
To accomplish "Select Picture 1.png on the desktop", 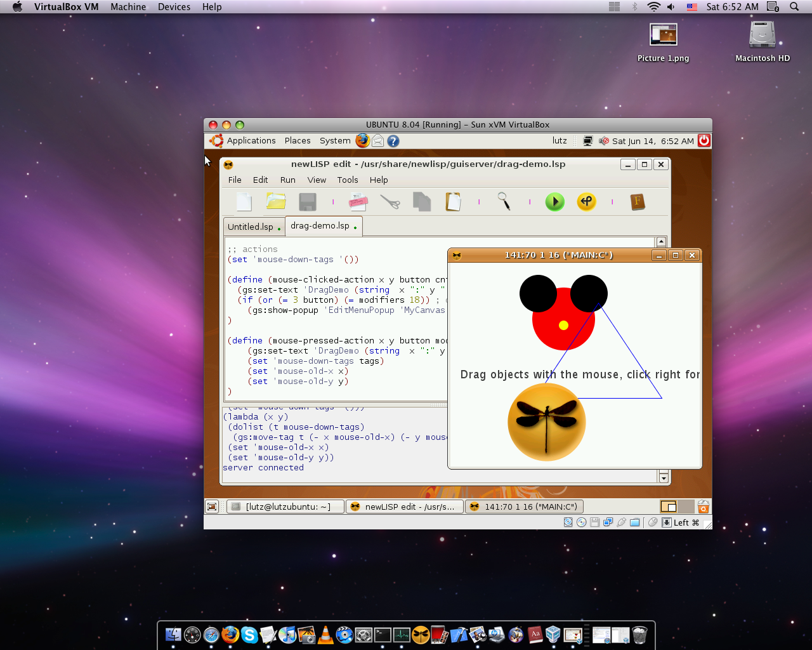I will point(664,43).
